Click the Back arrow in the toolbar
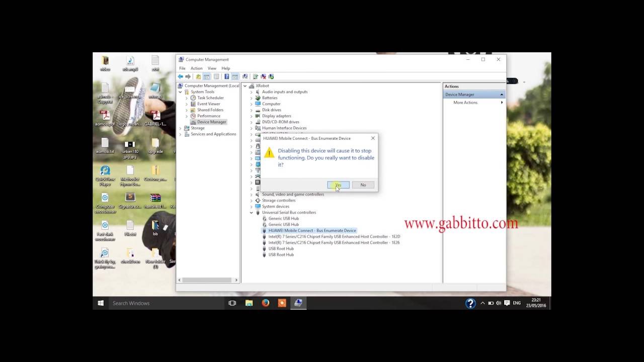 180,76
